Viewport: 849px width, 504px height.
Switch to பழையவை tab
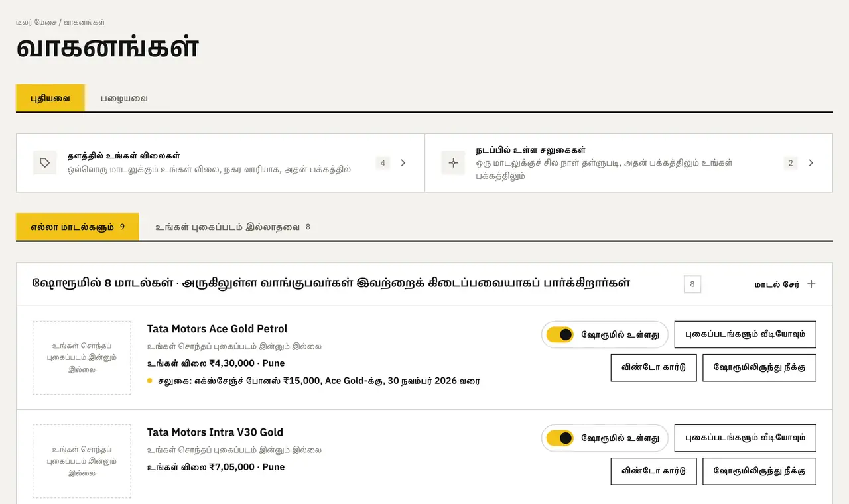point(124,98)
